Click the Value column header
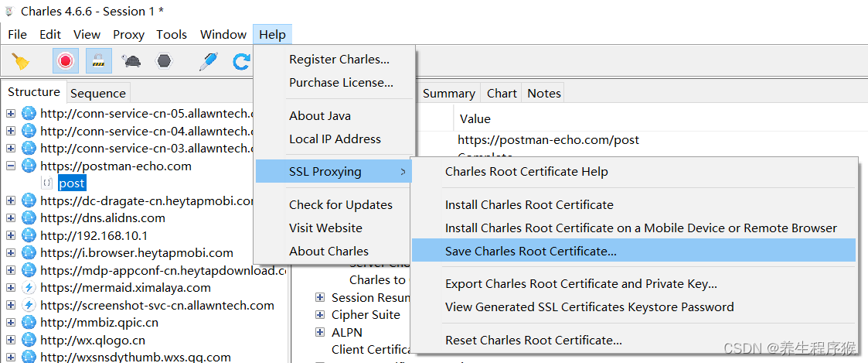 pos(475,119)
